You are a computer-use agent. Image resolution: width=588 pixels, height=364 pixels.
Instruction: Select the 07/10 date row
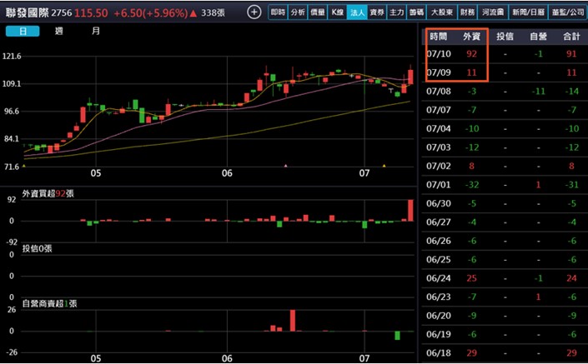point(505,54)
